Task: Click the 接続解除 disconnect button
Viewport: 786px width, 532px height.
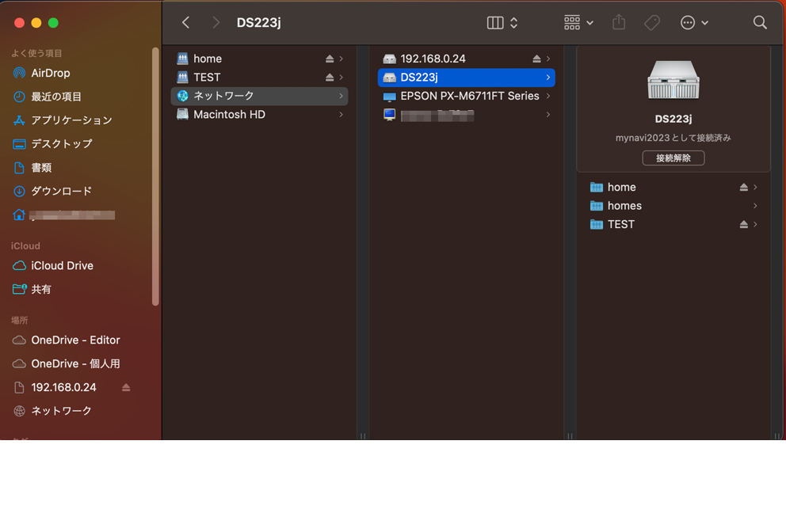Action: (x=673, y=158)
